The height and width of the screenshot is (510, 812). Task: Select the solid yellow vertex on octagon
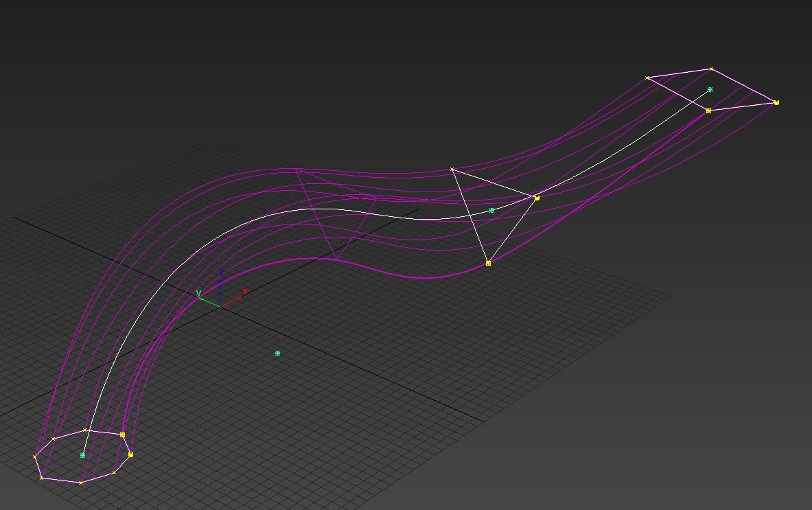(130, 454)
